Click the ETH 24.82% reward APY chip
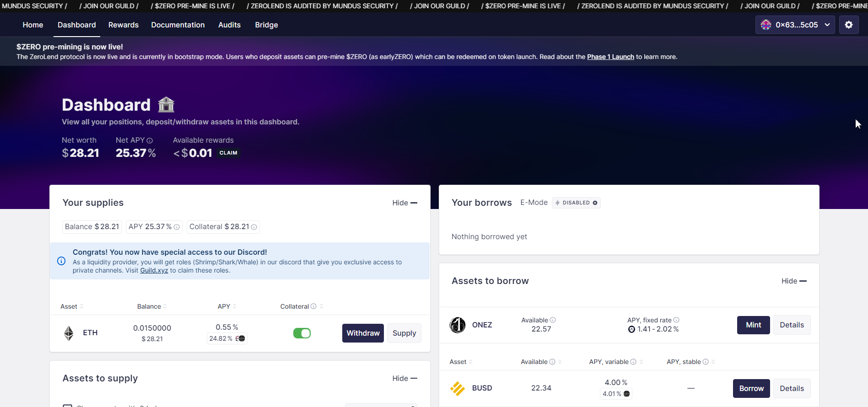868x407 pixels. click(227, 338)
